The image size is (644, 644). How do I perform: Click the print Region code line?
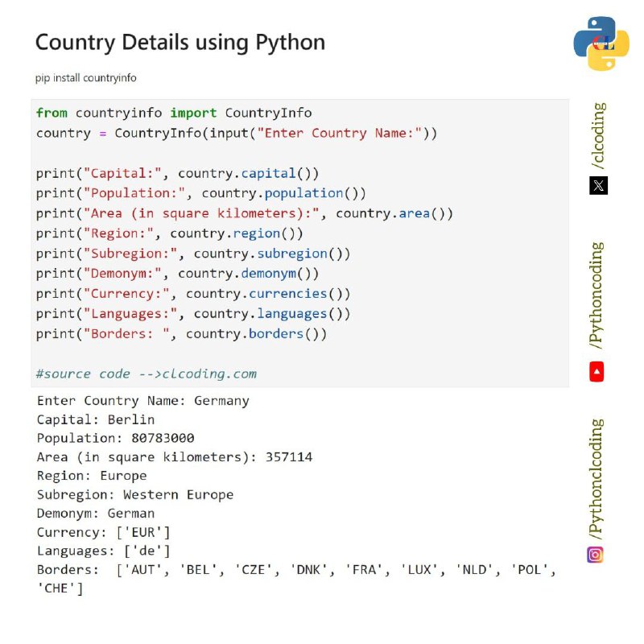click(169, 233)
